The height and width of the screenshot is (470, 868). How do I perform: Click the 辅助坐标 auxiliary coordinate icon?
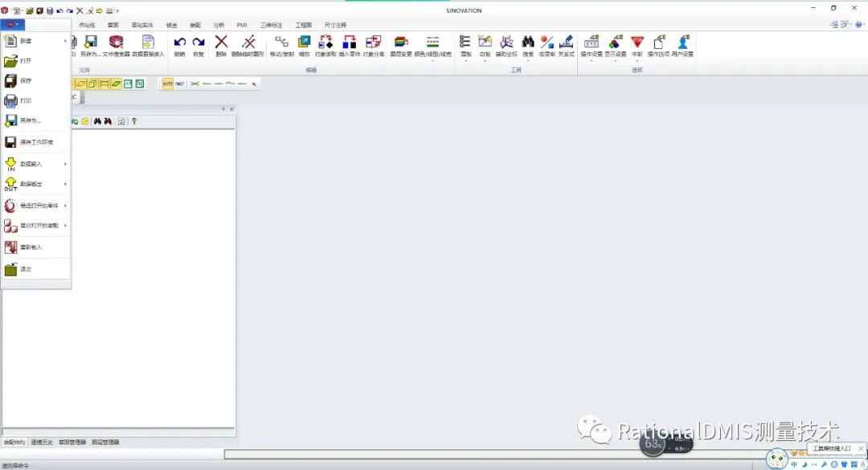point(506,47)
